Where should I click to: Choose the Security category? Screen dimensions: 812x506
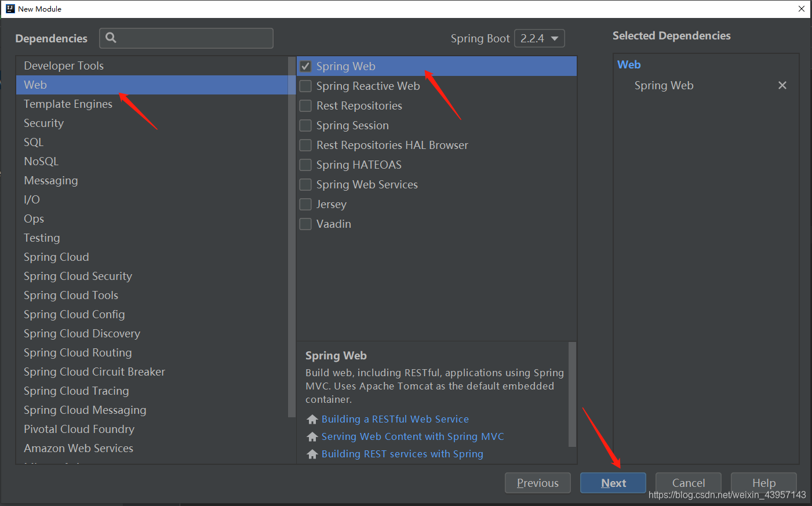[152, 123]
